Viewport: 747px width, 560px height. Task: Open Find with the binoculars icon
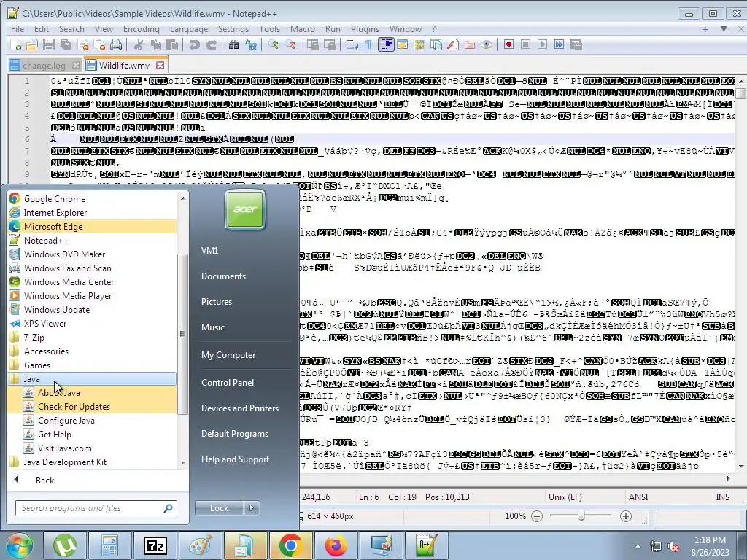pos(233,44)
